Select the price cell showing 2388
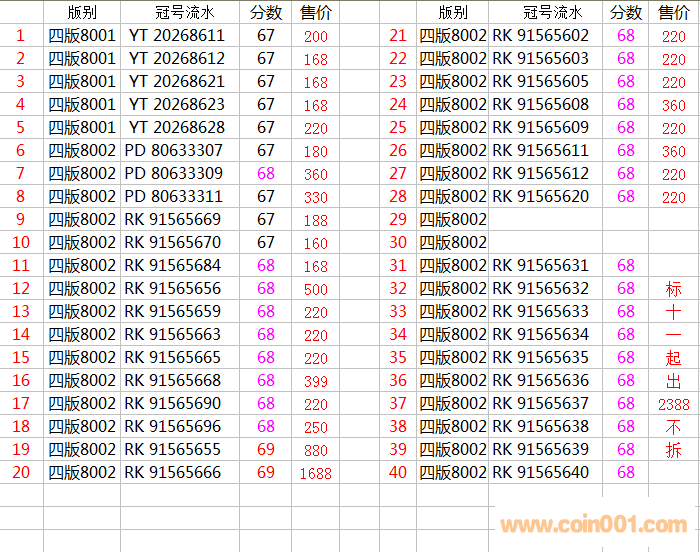The image size is (700, 552). coord(673,404)
